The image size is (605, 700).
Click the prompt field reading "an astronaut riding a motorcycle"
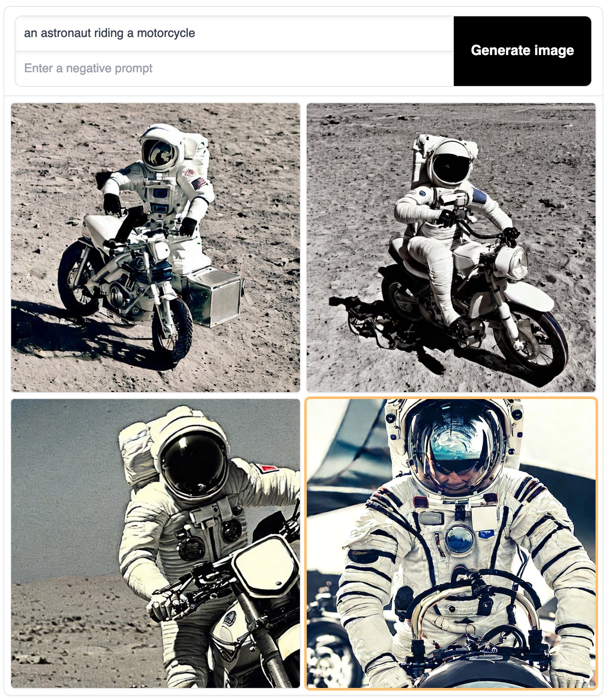point(234,34)
